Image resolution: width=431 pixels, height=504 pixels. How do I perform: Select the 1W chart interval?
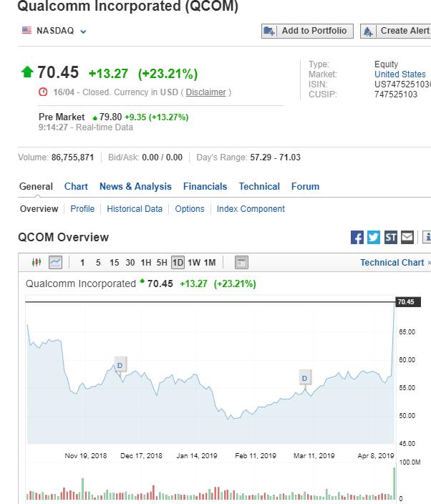[x=194, y=263]
